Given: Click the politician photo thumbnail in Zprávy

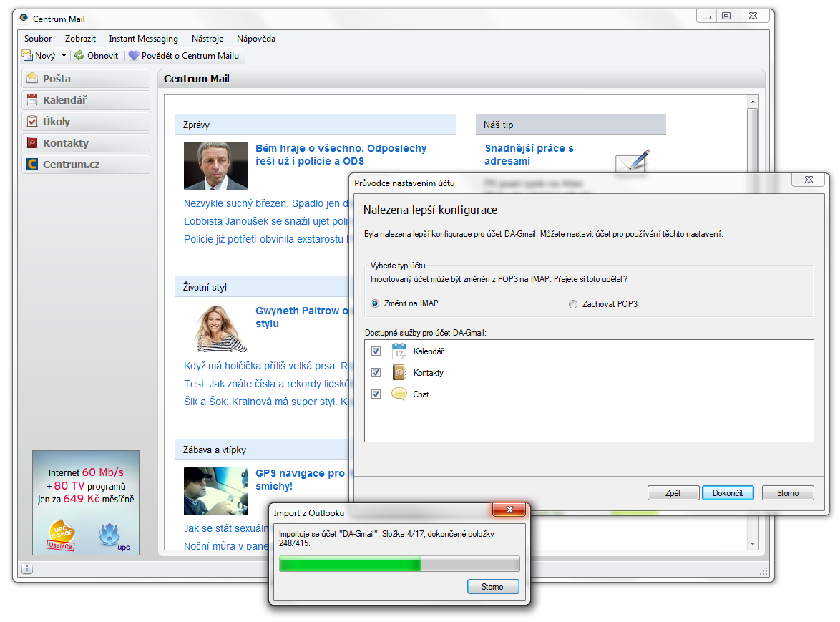Looking at the screenshot, I should click(216, 165).
